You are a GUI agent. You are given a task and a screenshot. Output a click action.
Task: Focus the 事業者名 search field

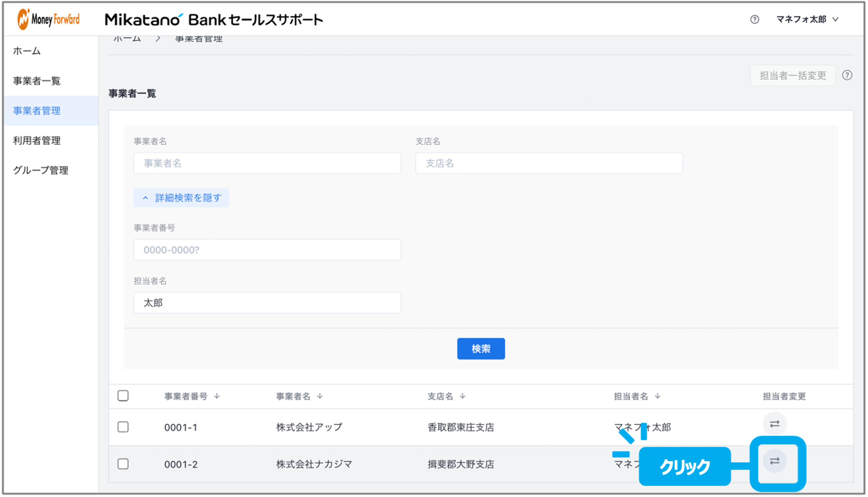point(267,163)
